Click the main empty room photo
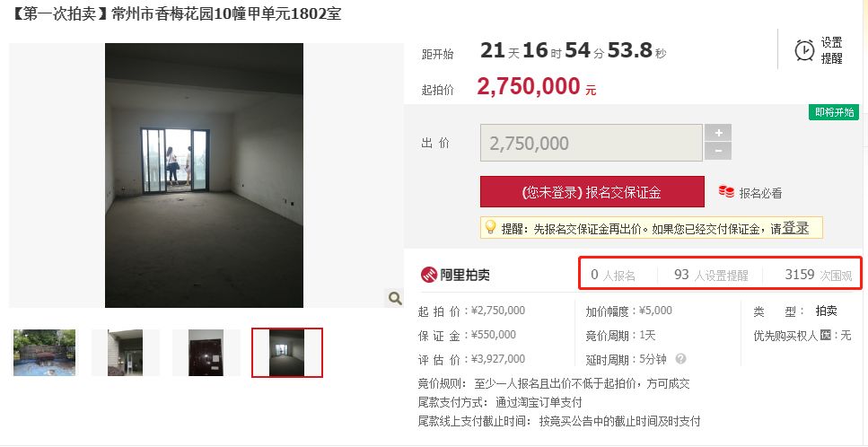 click(205, 175)
